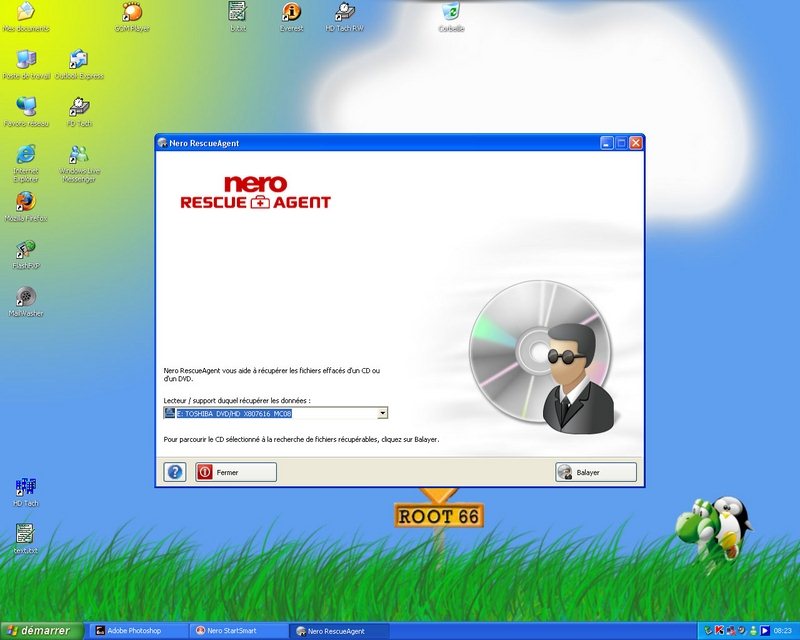The height and width of the screenshot is (640, 800).
Task: Click the Nero RescueAgent taskbar button
Action: (339, 631)
